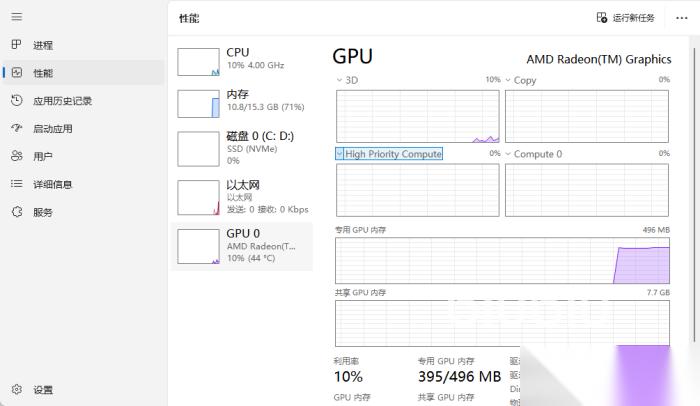
Task: Open 设置 gear icon
Action: tap(17, 389)
